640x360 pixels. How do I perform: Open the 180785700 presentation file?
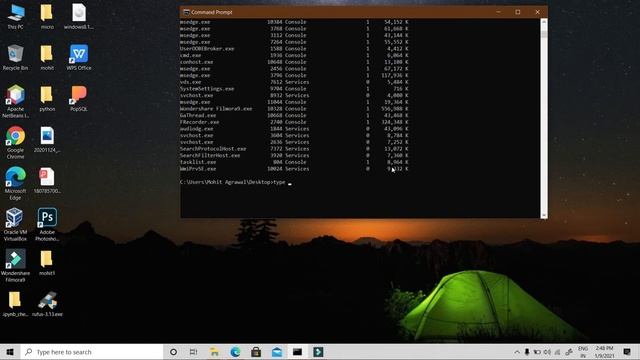click(x=47, y=181)
